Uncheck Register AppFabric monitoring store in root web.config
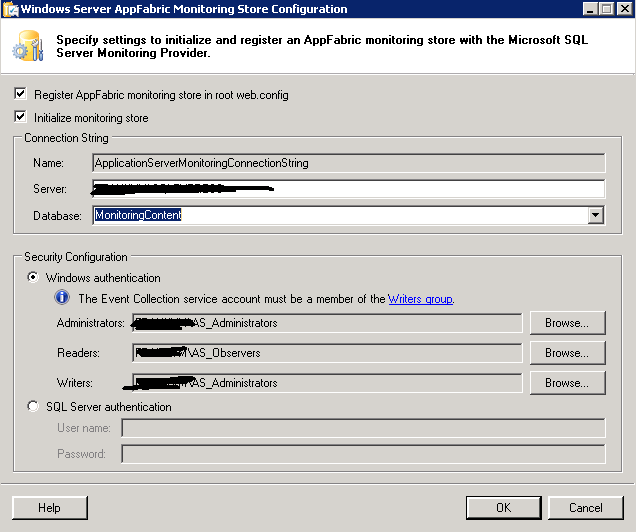636x532 pixels. [x=20, y=94]
